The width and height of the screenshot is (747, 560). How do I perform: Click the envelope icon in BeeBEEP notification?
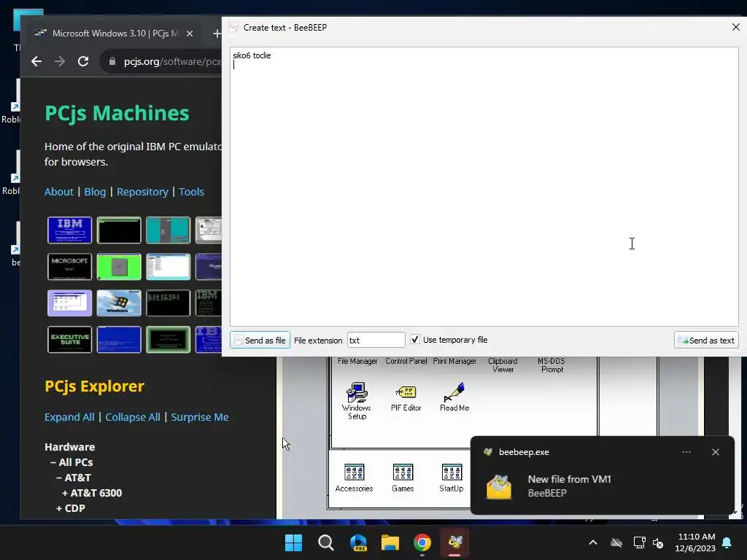tap(499, 486)
